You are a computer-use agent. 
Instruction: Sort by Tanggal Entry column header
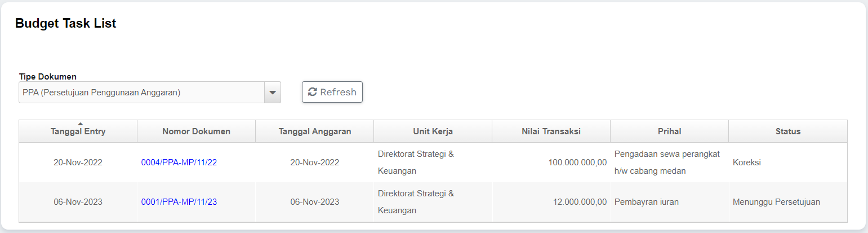point(78,131)
